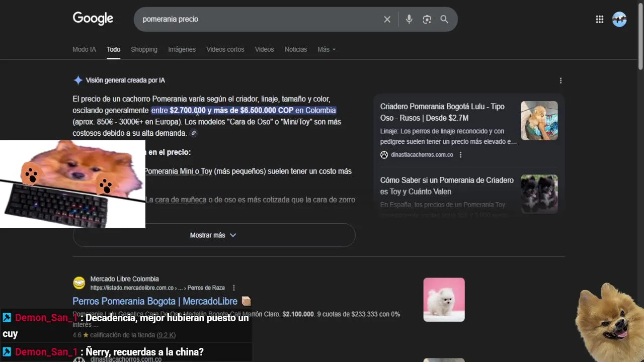Open AI overview three-dot options menu
This screenshot has height=362, width=644.
click(x=560, y=80)
